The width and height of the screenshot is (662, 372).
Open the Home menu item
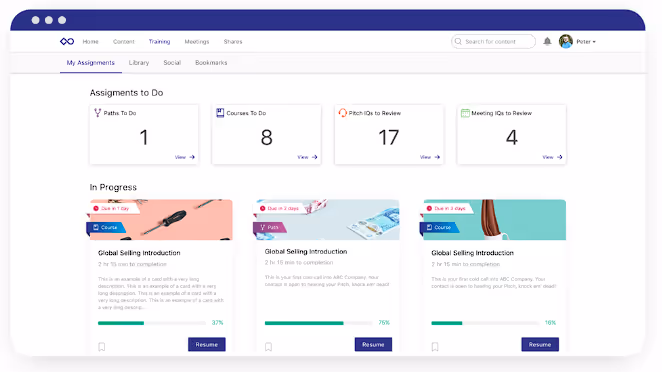pyautogui.click(x=90, y=42)
